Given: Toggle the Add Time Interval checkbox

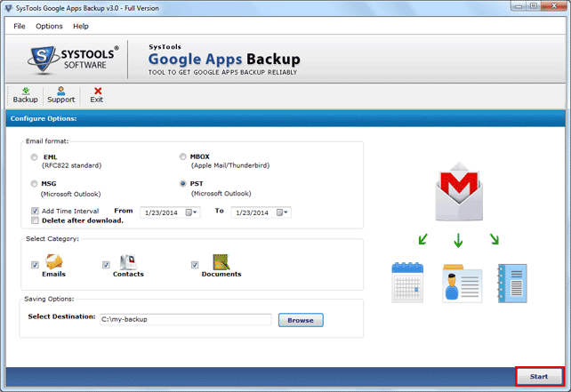Looking at the screenshot, I should click(x=35, y=211).
